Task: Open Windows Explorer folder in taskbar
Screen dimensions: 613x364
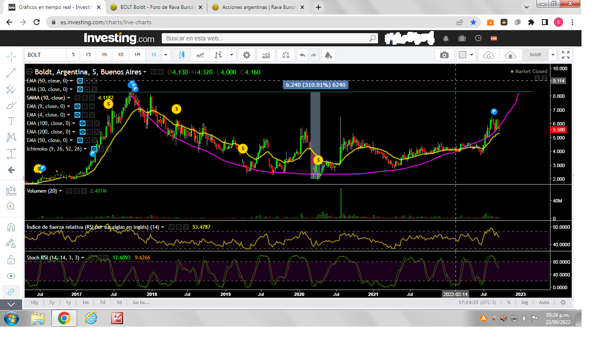Action: click(x=38, y=318)
